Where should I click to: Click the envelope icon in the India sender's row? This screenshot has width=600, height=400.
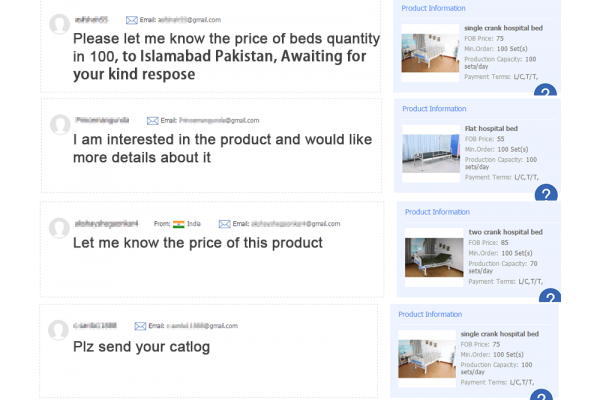pyautogui.click(x=224, y=224)
